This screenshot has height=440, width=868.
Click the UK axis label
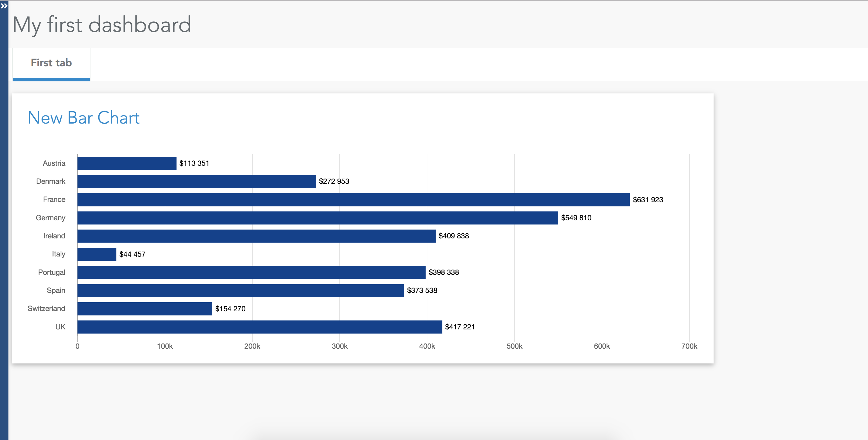tap(60, 327)
